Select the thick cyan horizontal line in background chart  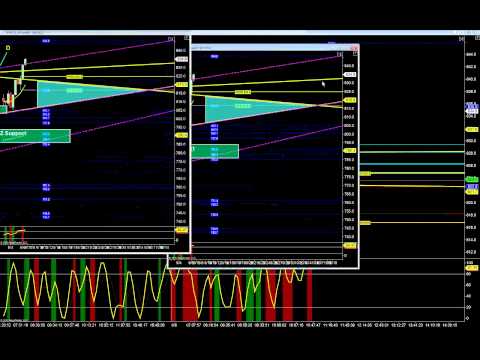tap(412, 164)
